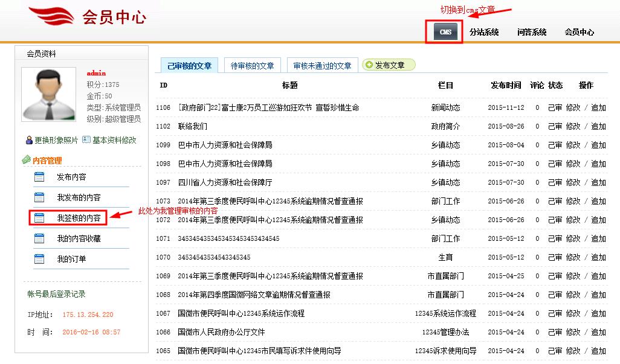Click the icon beside 我的订单
This screenshot has height=364, width=620.
coord(39,259)
